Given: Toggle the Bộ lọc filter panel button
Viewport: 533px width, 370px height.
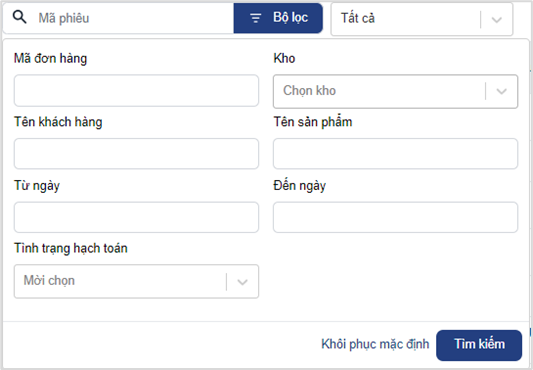Looking at the screenshot, I should tap(278, 18).
